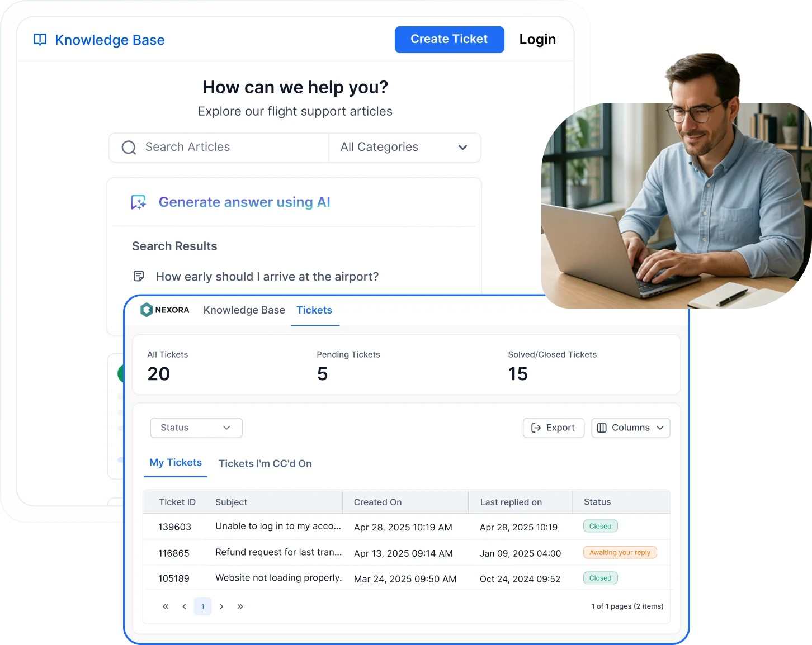812x645 pixels.
Task: Open ticket 105189
Action: click(x=174, y=578)
